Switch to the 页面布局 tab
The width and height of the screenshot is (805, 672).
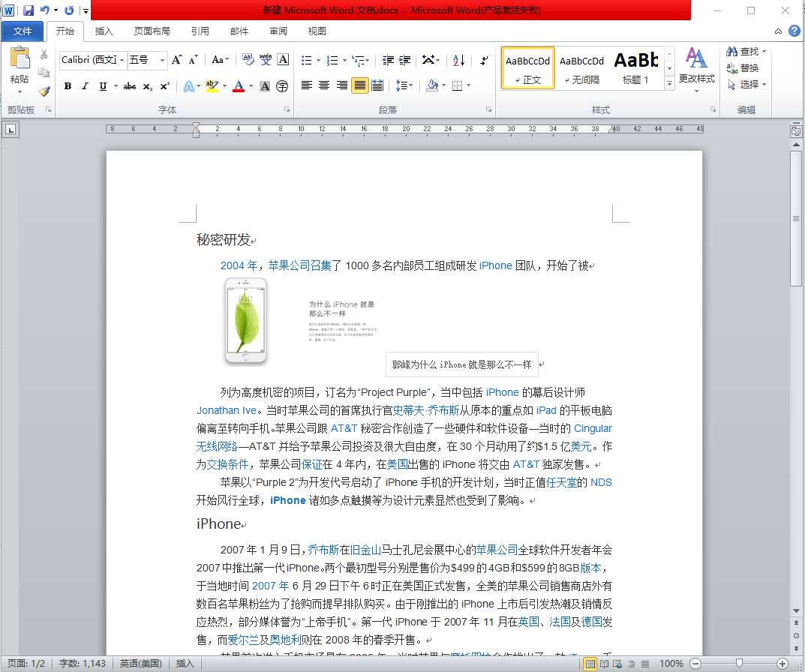(152, 31)
